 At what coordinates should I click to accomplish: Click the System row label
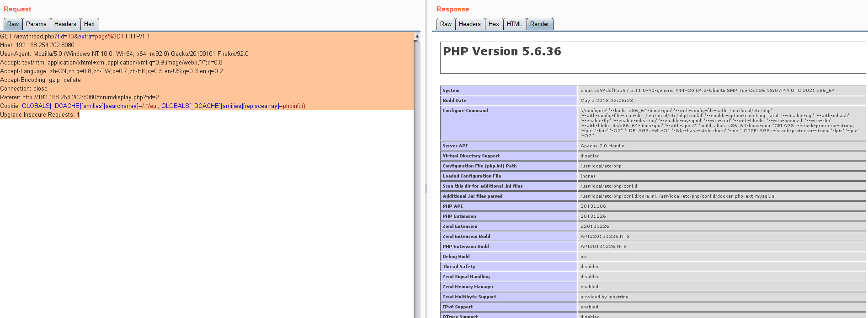tap(451, 91)
